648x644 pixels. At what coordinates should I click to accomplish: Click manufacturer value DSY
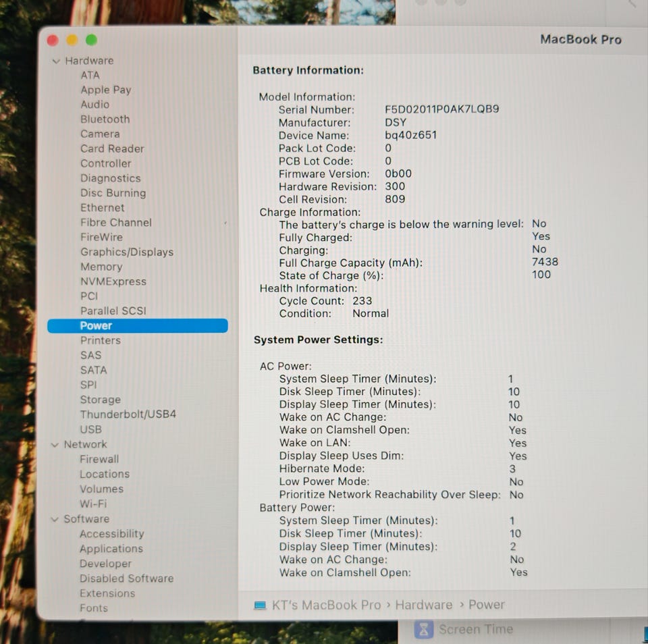tap(396, 123)
